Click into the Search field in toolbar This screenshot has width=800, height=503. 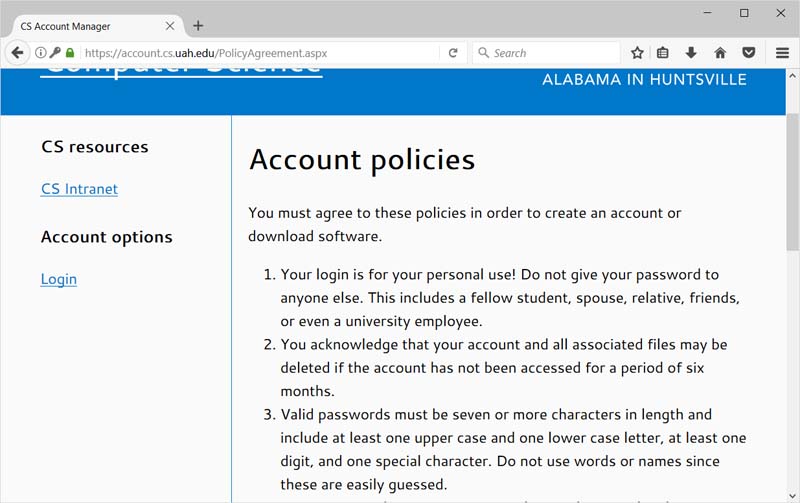546,53
